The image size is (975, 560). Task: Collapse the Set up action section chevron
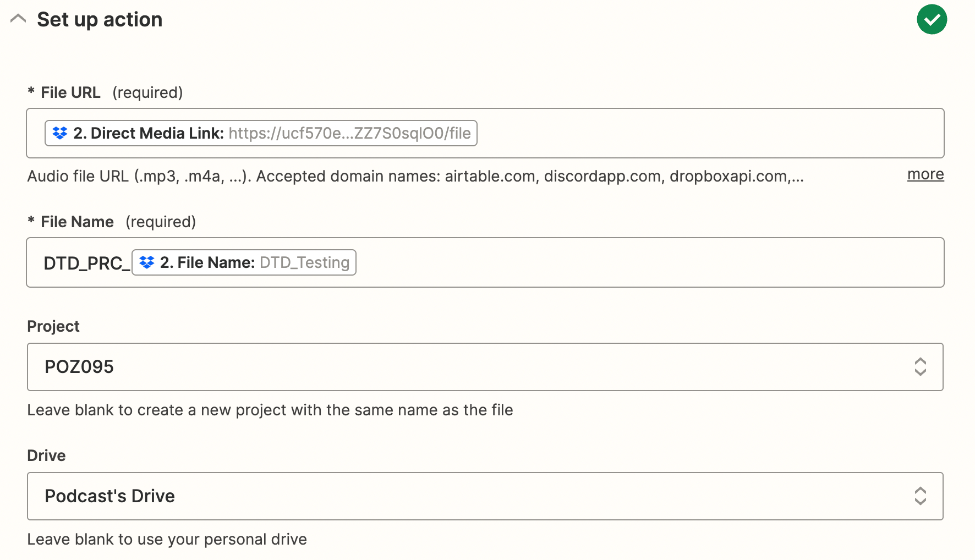18,19
